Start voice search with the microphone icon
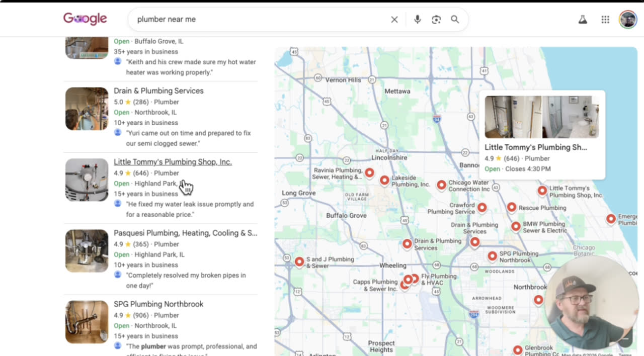This screenshot has height=356, width=644. click(417, 20)
